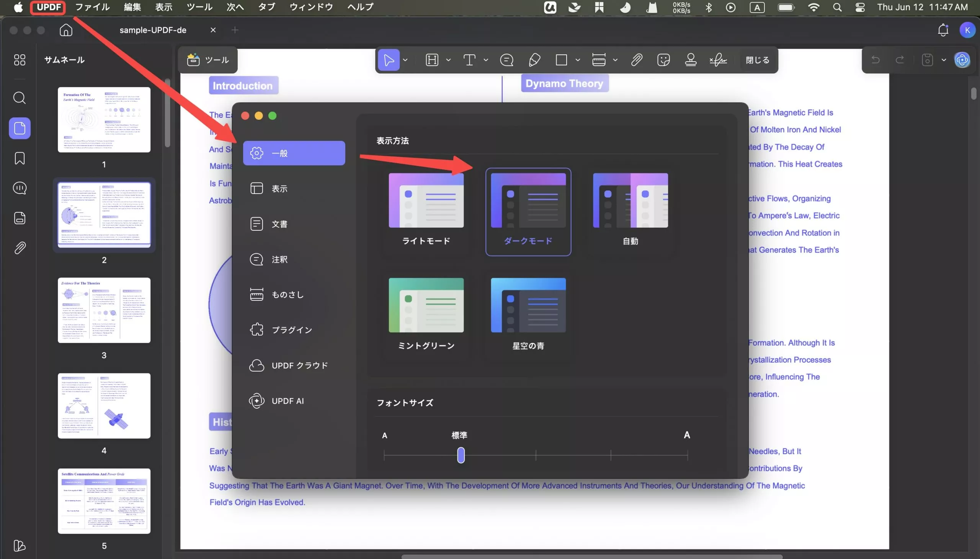Expand the shape tool dropdown

click(578, 60)
